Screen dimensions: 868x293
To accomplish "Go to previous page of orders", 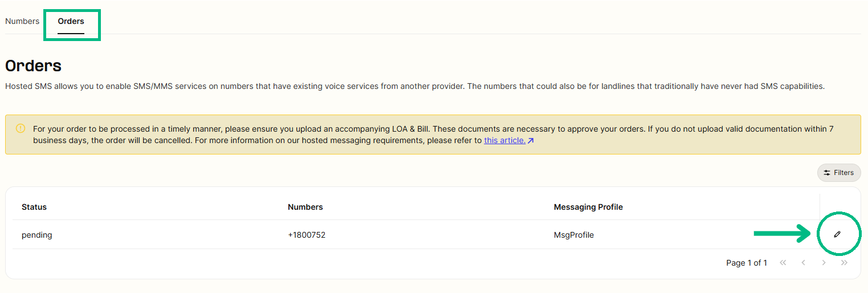I will pos(803,263).
